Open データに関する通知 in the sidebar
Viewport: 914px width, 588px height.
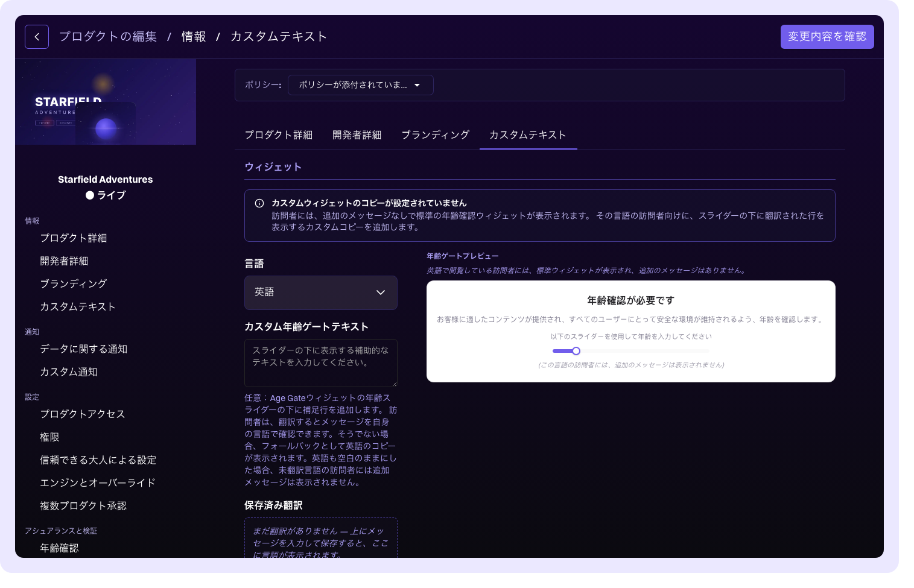[x=84, y=349]
